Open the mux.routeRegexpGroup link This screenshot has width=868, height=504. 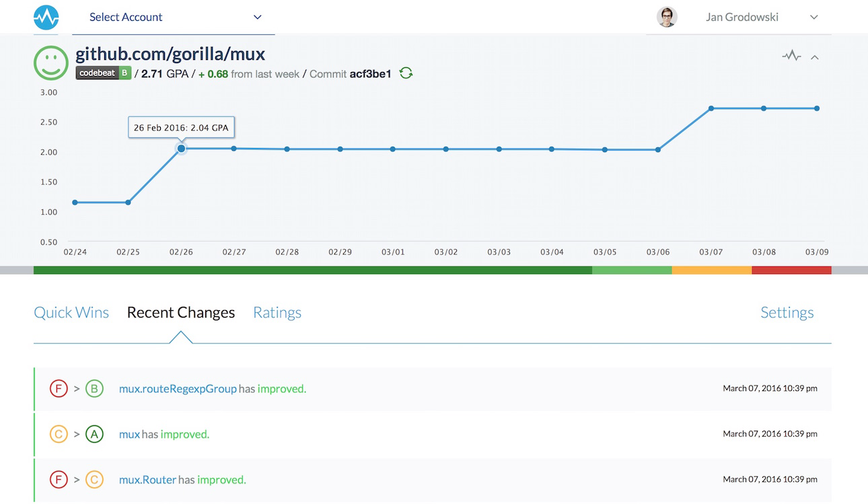[178, 389]
